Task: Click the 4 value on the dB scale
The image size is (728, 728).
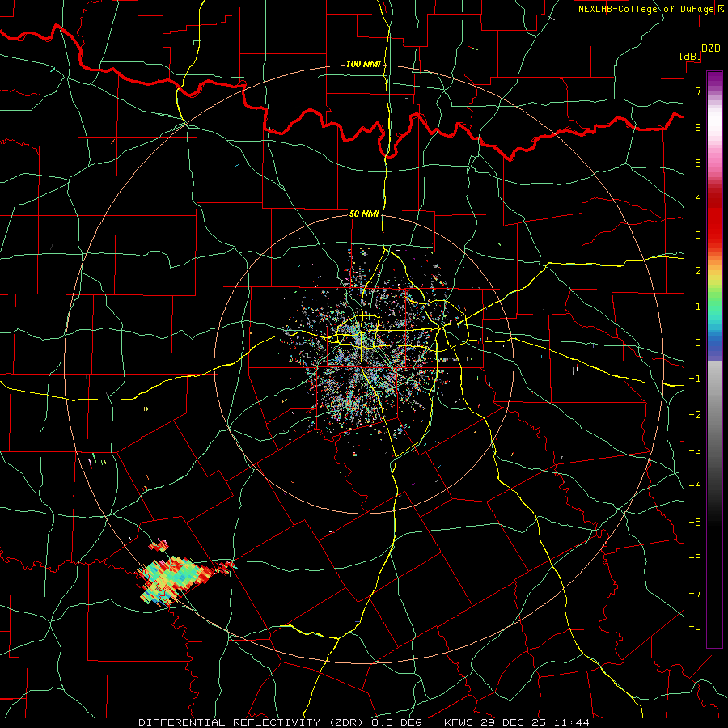Action: point(698,199)
